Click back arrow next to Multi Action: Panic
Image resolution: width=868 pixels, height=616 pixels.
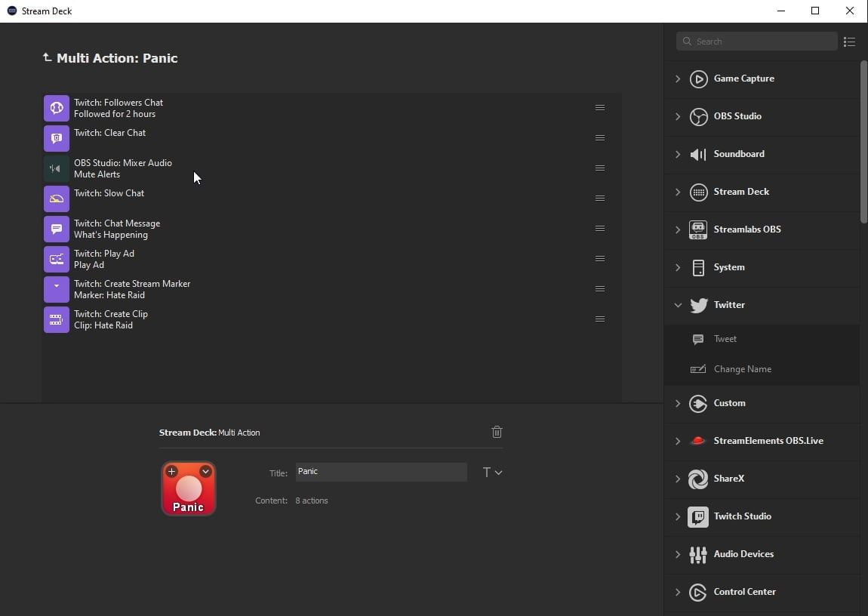click(48, 58)
